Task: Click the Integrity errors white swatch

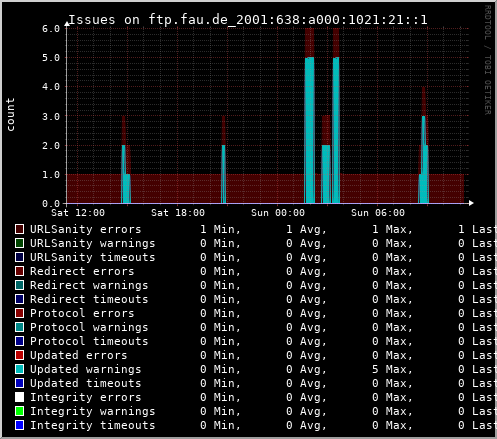Action: point(19,397)
